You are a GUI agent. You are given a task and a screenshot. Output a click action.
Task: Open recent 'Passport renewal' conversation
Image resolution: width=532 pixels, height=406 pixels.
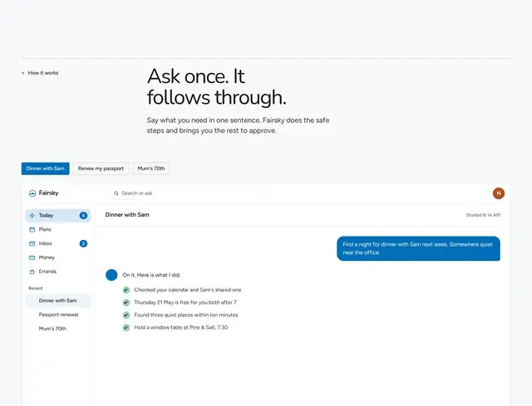58,315
